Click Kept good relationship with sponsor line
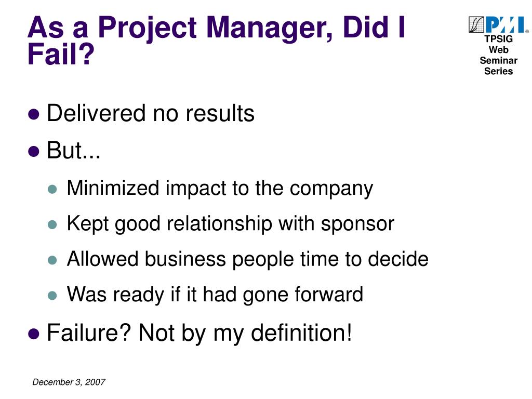The width and height of the screenshot is (532, 399). pos(230,224)
